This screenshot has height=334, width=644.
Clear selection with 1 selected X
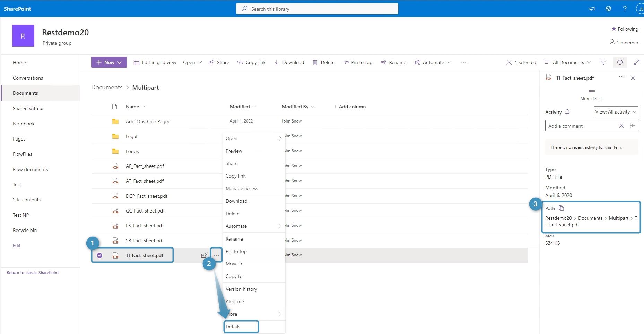509,62
